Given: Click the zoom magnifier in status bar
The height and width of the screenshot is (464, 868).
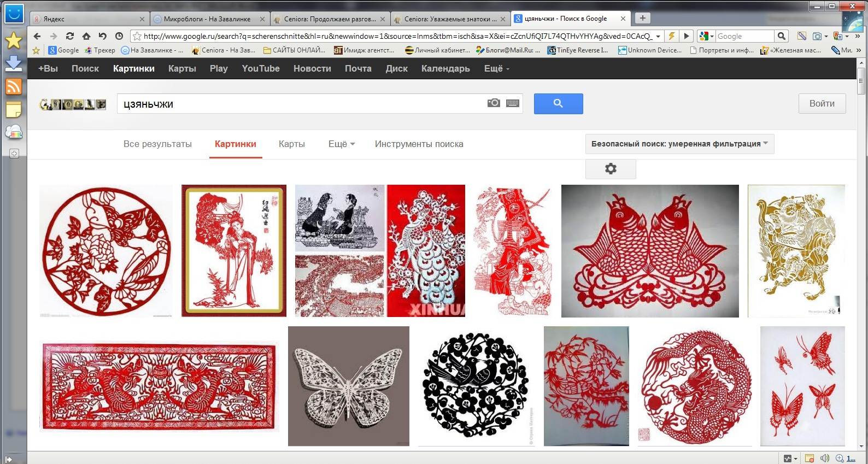Looking at the screenshot, I should [x=840, y=458].
